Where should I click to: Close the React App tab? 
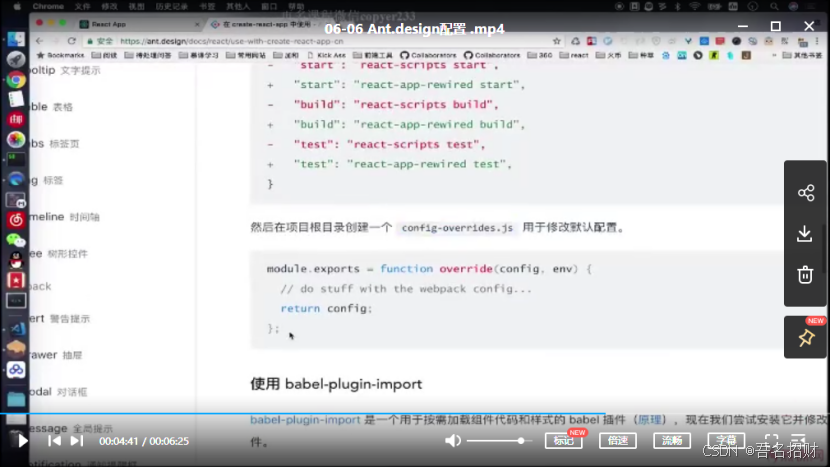197,24
